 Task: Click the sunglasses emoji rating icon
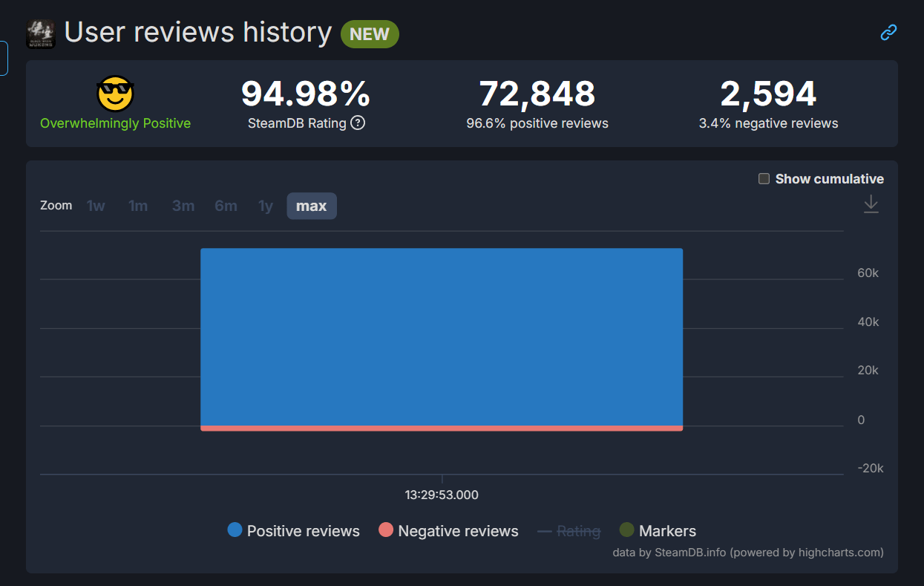[115, 94]
